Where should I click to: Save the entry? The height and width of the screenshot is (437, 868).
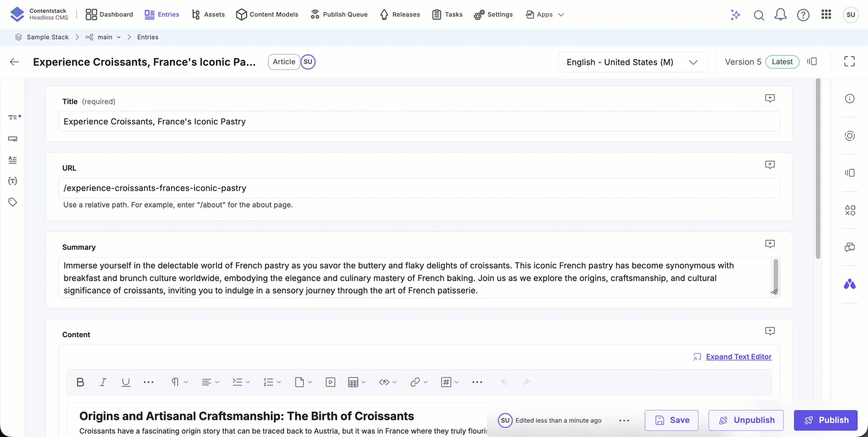672,420
